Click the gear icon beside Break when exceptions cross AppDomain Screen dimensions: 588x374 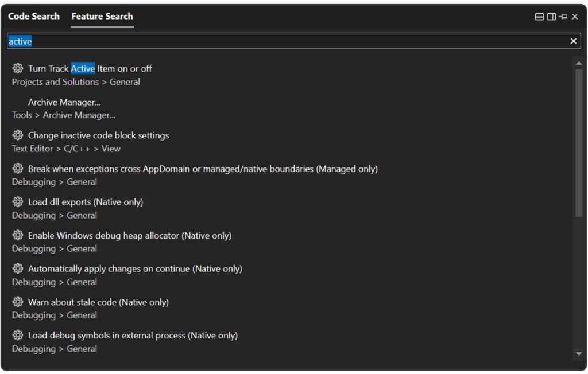pyautogui.click(x=17, y=169)
